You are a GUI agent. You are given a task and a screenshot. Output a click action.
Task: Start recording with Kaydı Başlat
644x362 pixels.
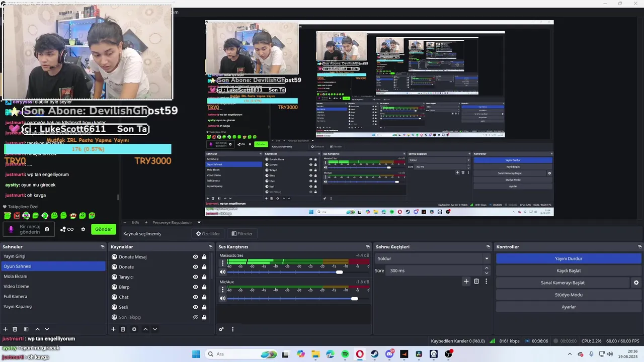(x=569, y=270)
